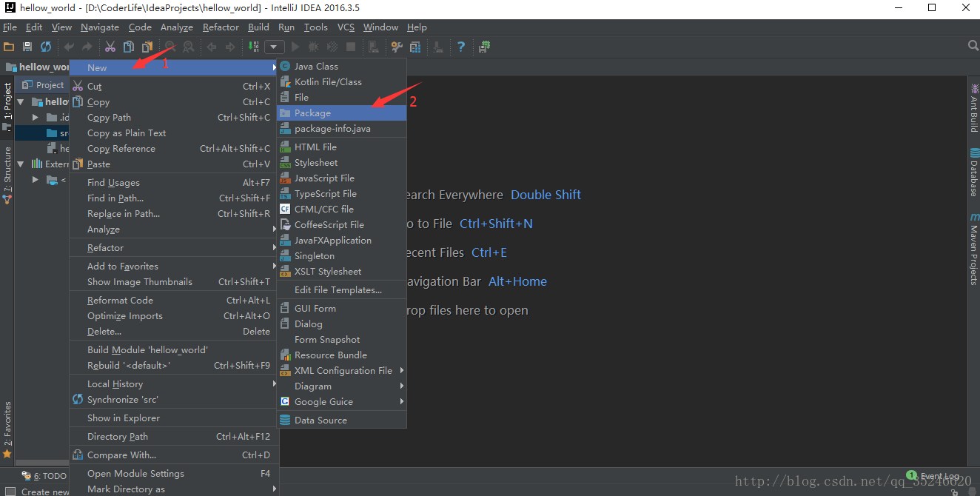Click the Project view tab header
The image size is (980, 496).
(x=43, y=85)
